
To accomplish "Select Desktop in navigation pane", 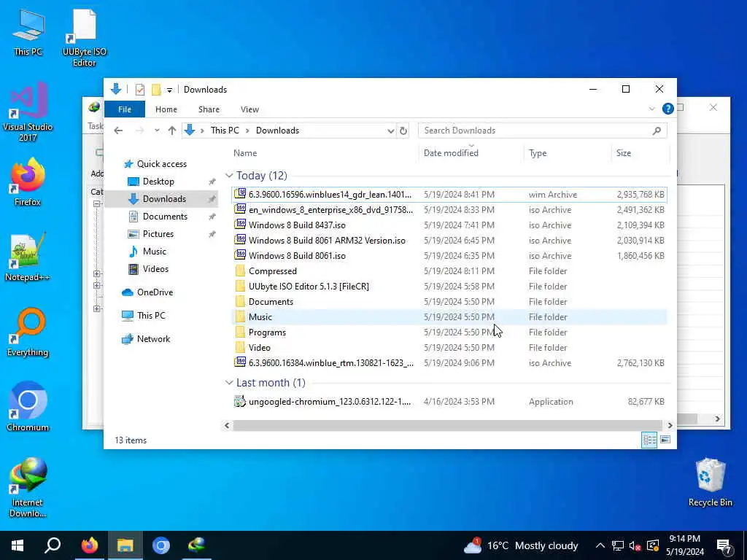I will tap(158, 182).
